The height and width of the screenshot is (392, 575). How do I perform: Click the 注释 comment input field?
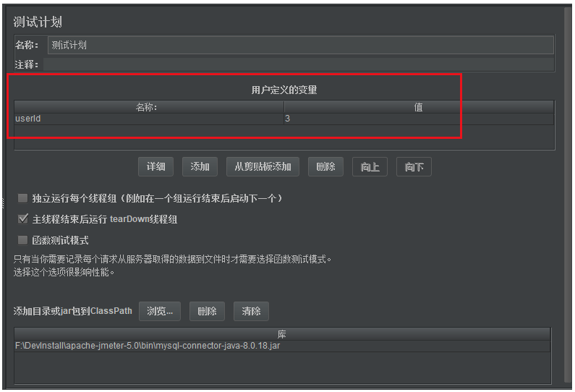[299, 64]
